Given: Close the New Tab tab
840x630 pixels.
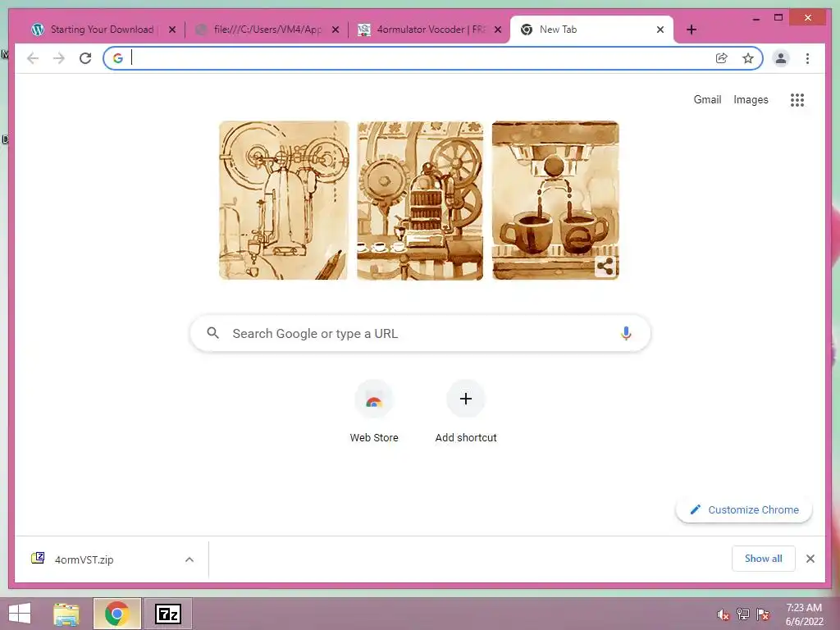Looking at the screenshot, I should coord(660,30).
